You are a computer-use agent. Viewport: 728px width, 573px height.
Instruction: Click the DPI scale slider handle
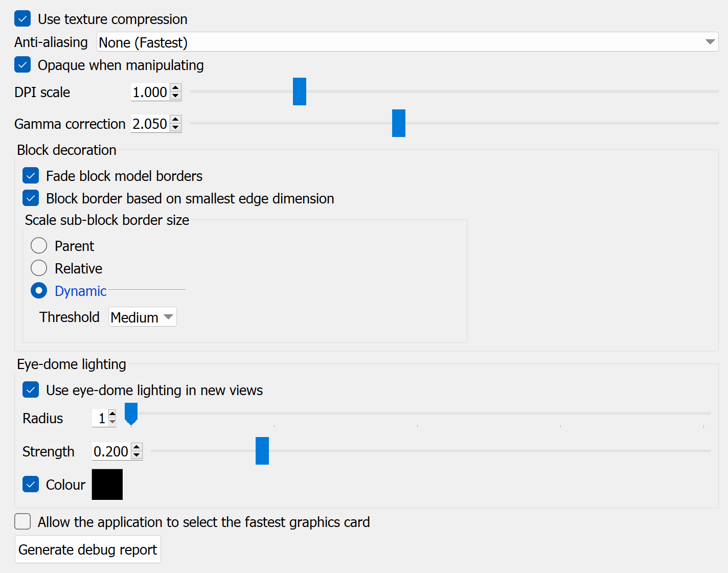[x=300, y=91]
